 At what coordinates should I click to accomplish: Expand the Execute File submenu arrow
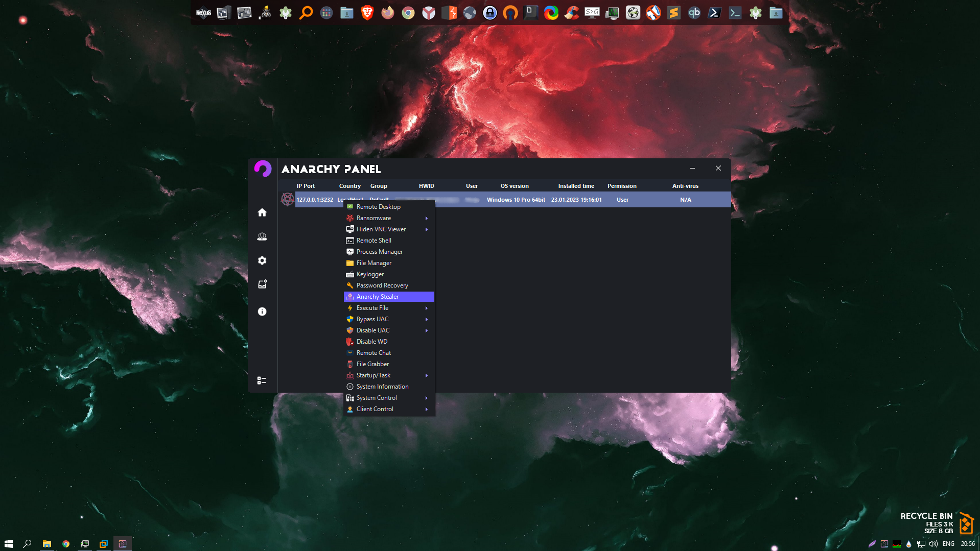(x=426, y=308)
